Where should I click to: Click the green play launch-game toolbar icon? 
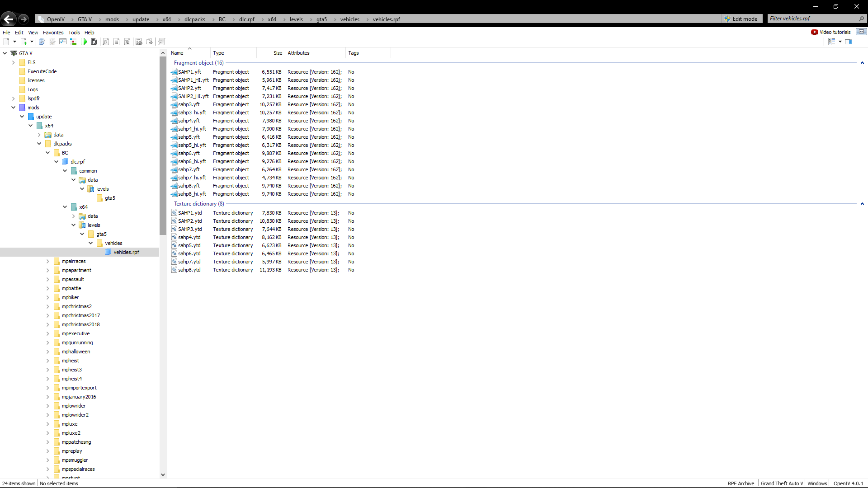click(x=84, y=42)
